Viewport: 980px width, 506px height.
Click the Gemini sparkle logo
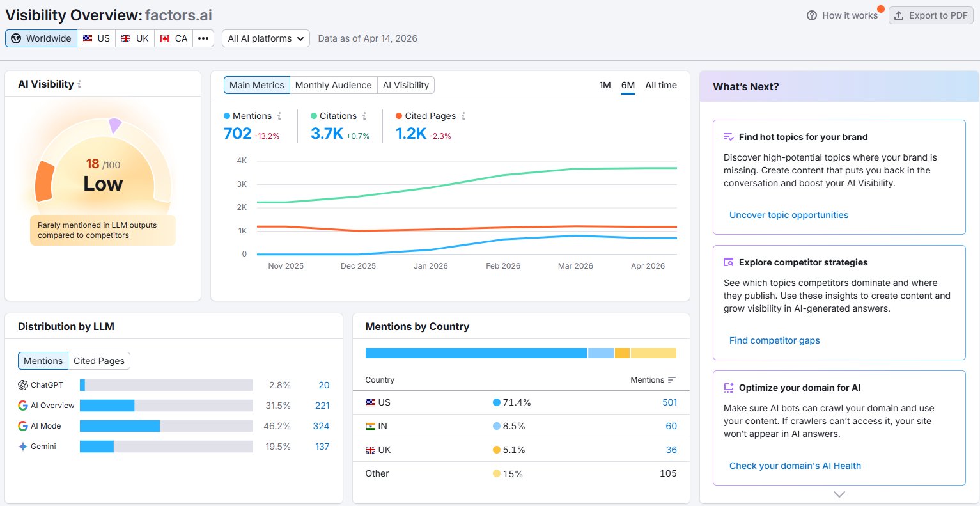pos(23,447)
